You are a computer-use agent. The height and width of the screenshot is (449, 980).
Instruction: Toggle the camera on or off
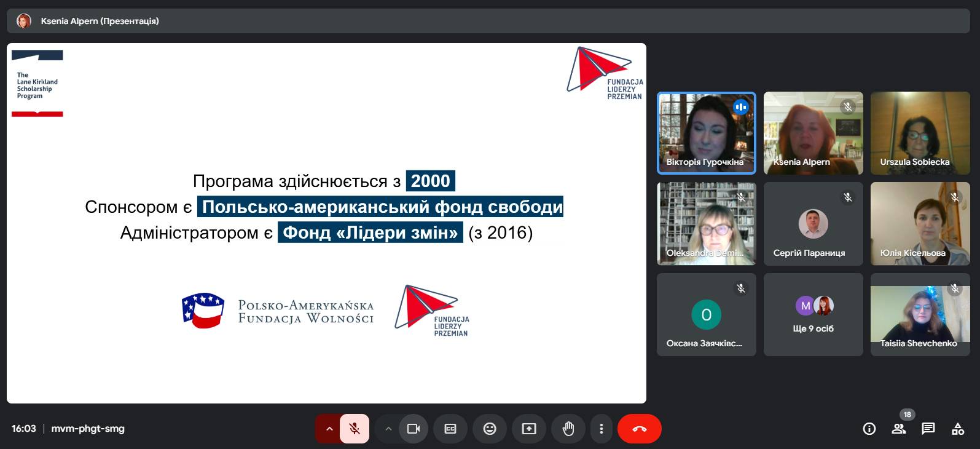click(x=414, y=429)
